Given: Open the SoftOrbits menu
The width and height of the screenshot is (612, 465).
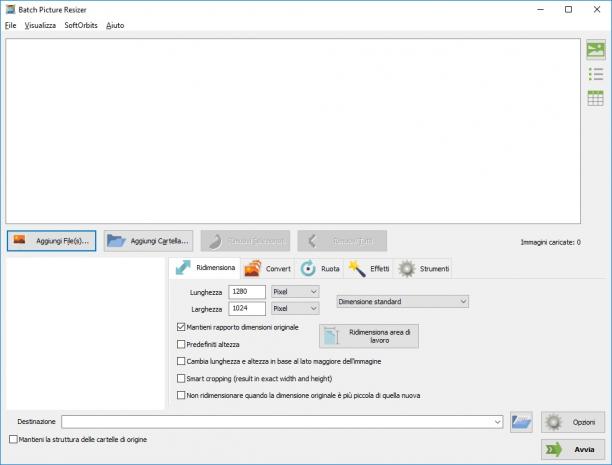Looking at the screenshot, I should [x=81, y=25].
